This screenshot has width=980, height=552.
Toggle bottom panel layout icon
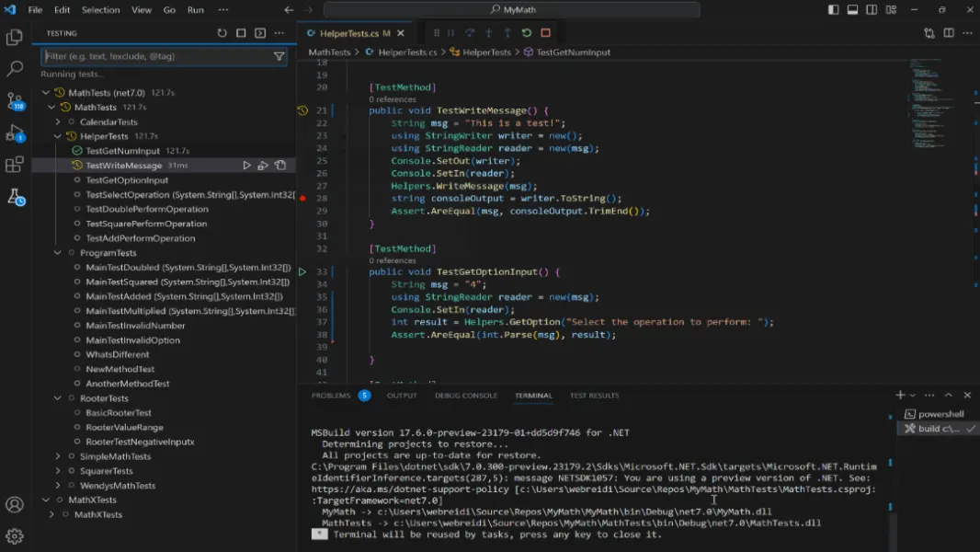click(852, 9)
